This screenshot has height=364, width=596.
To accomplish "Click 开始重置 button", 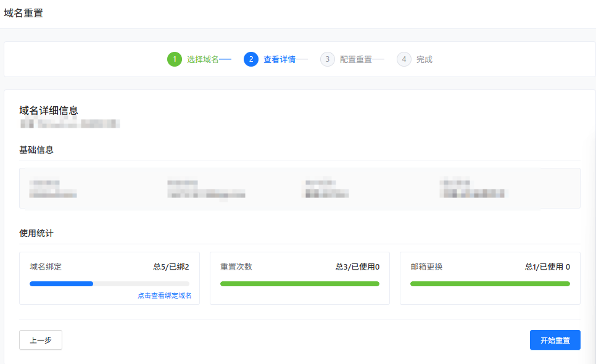I will (x=555, y=340).
